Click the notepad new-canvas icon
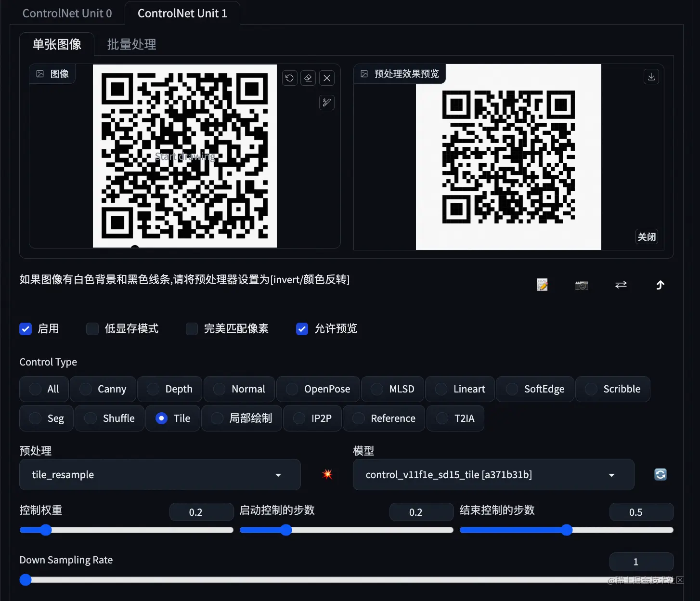The height and width of the screenshot is (601, 700). click(542, 285)
